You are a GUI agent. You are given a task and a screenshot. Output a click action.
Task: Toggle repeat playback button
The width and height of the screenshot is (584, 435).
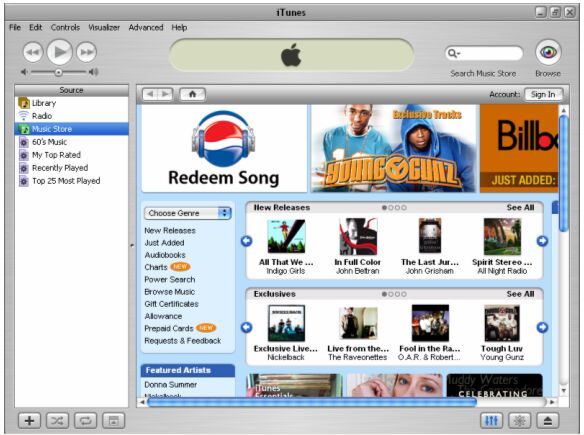click(85, 421)
